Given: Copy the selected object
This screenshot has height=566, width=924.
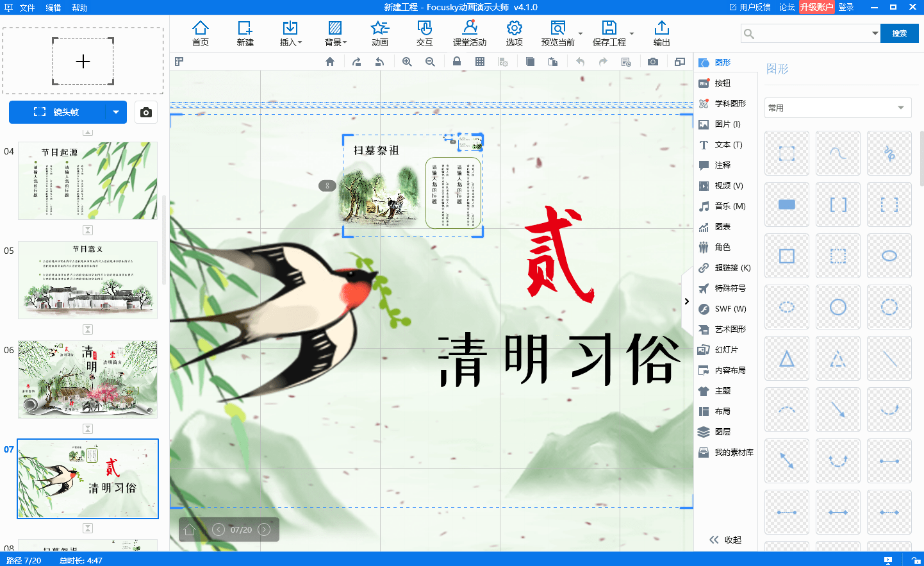Looking at the screenshot, I should 530,62.
